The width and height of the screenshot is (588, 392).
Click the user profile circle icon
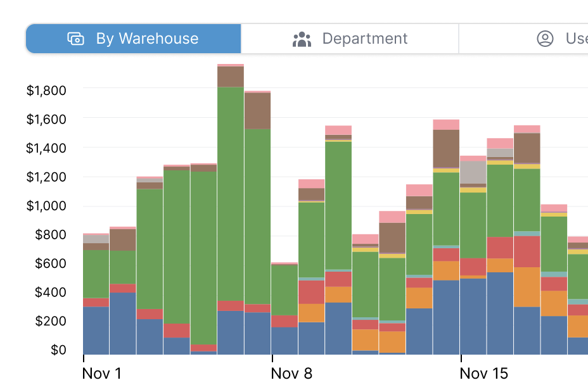[545, 39]
